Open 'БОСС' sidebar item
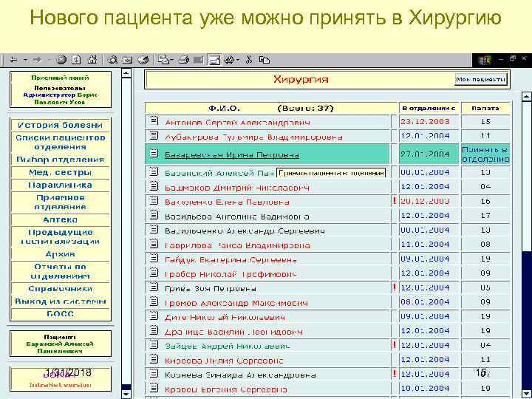This screenshot has width=532, height=399. point(60,314)
